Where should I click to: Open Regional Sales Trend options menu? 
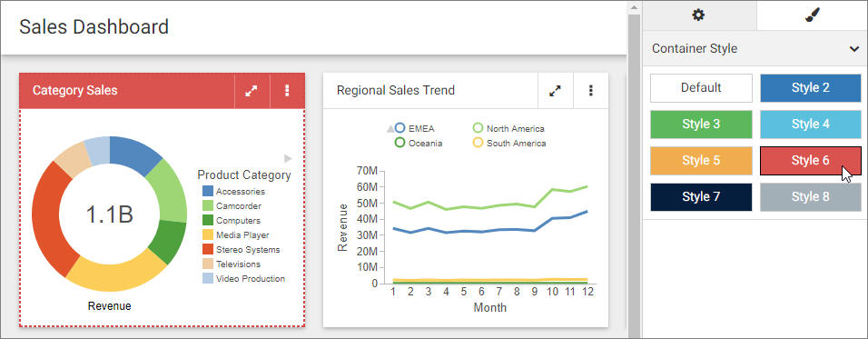click(591, 91)
